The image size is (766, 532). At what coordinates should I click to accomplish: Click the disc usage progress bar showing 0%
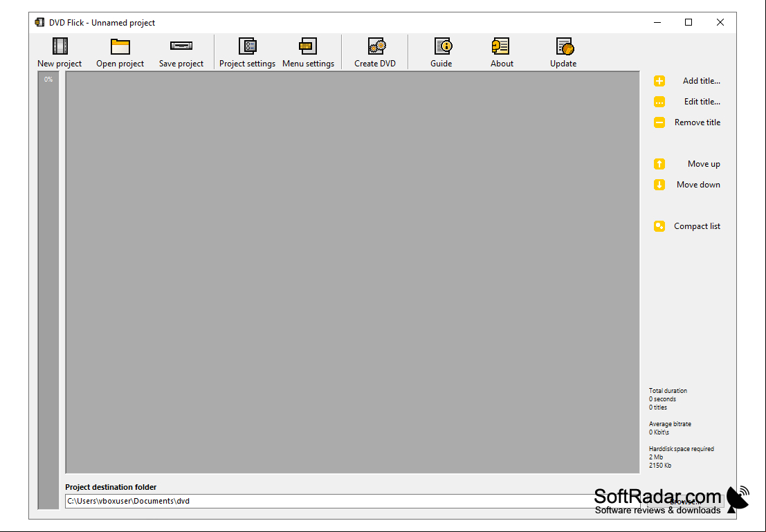coord(48,290)
